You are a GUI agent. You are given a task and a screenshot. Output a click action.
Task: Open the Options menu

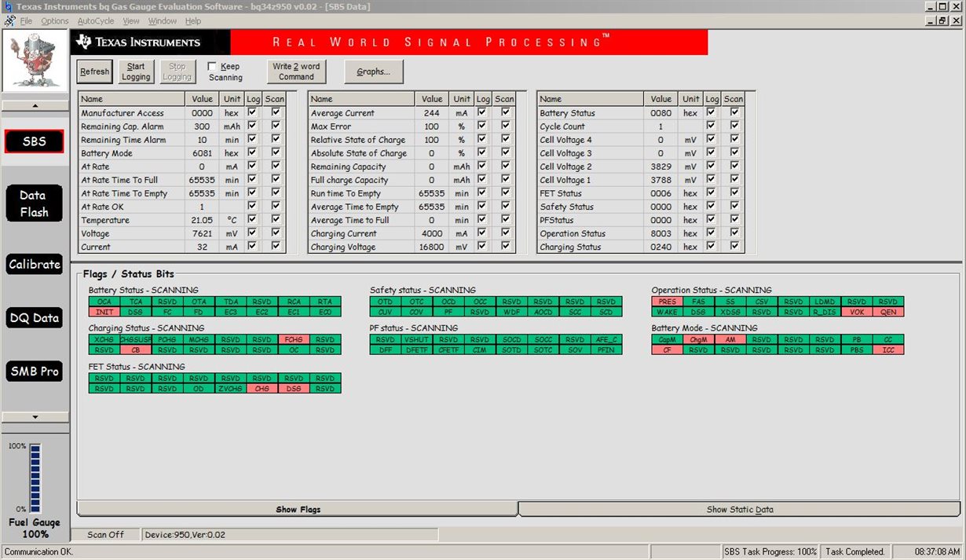(x=55, y=21)
